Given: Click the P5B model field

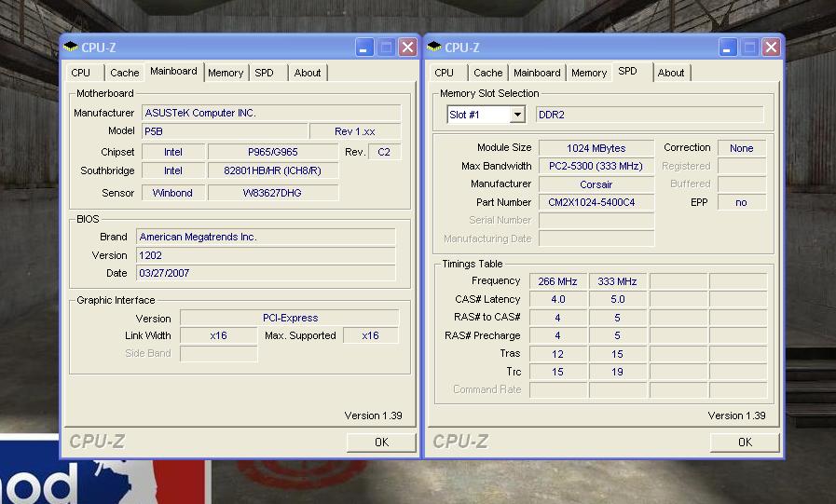Looking at the screenshot, I should pos(225,131).
